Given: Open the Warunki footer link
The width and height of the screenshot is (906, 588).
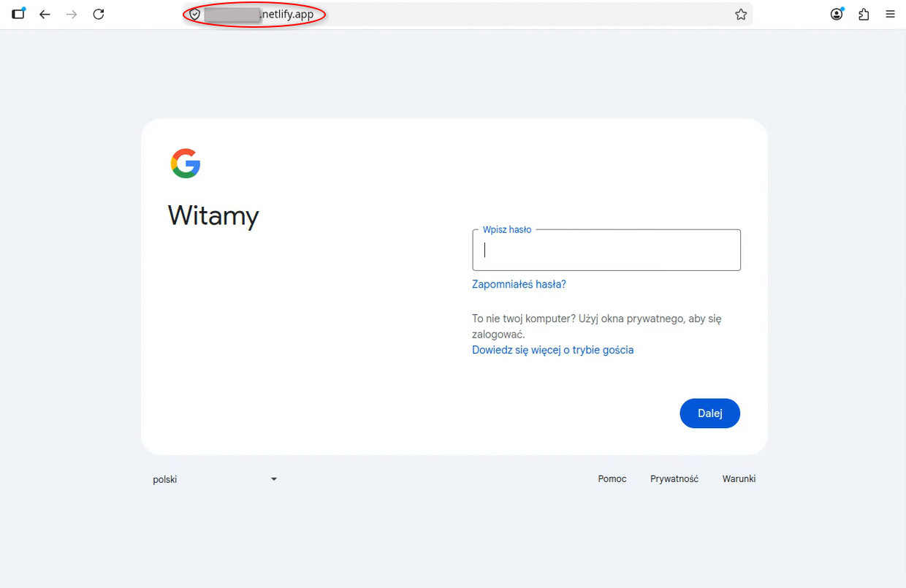Looking at the screenshot, I should (739, 479).
